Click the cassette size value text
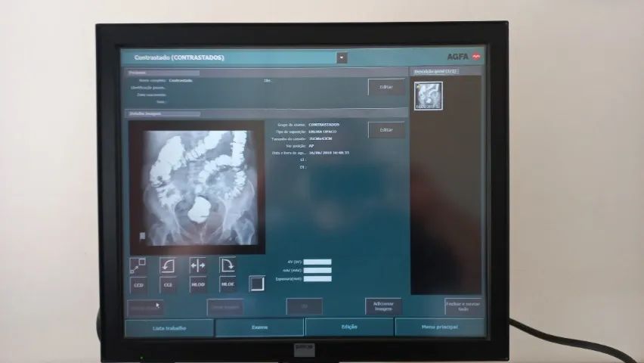The height and width of the screenshot is (363, 644). [x=320, y=138]
